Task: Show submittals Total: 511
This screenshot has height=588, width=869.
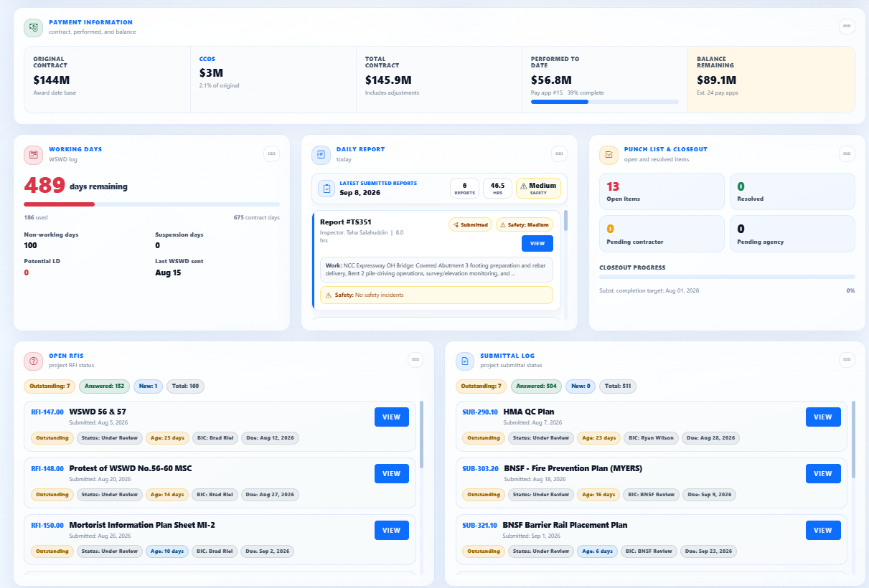Action: tap(618, 387)
